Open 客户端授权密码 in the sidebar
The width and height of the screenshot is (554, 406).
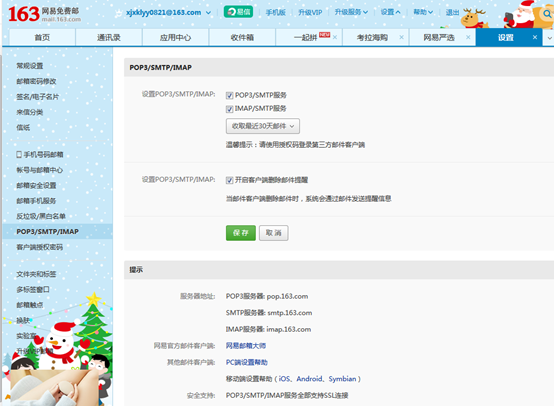point(40,247)
